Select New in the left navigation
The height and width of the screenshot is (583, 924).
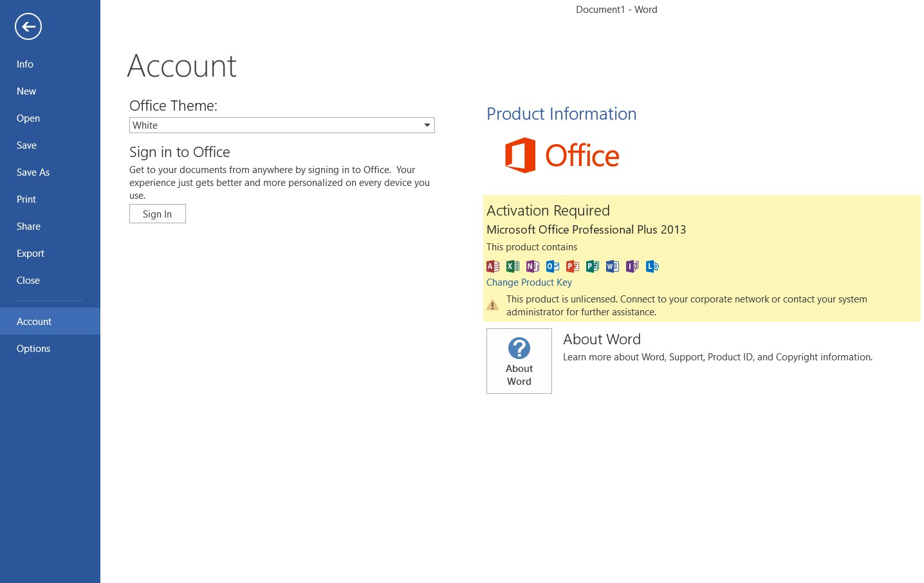click(26, 91)
